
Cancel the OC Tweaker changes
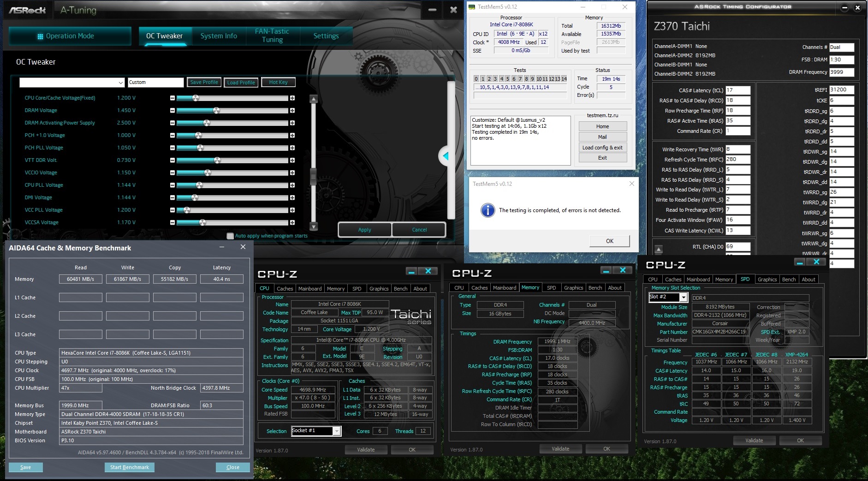point(419,230)
